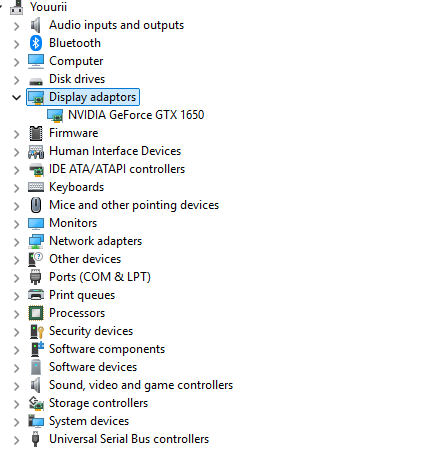440x450 pixels.
Task: Expand the Keyboards category arrow
Action: click(16, 188)
